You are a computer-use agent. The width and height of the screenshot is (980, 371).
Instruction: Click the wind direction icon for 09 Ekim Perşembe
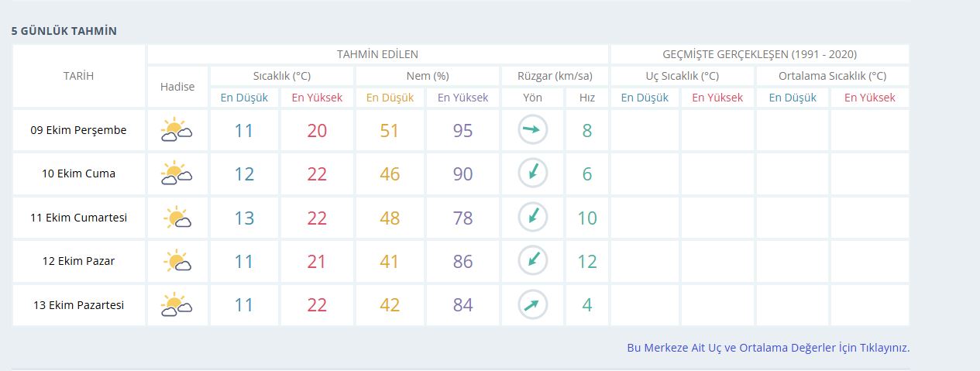point(532,130)
